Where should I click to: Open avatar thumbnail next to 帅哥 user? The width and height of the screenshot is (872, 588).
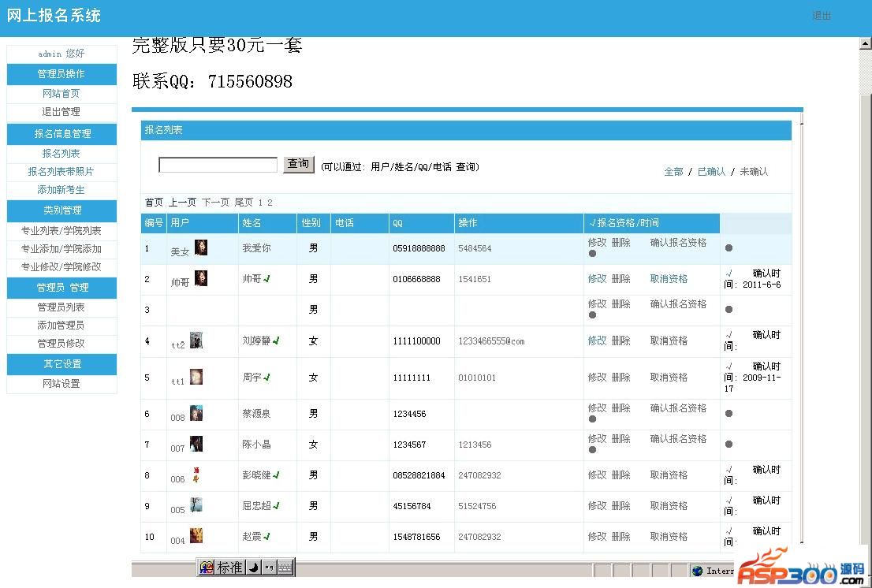click(201, 278)
